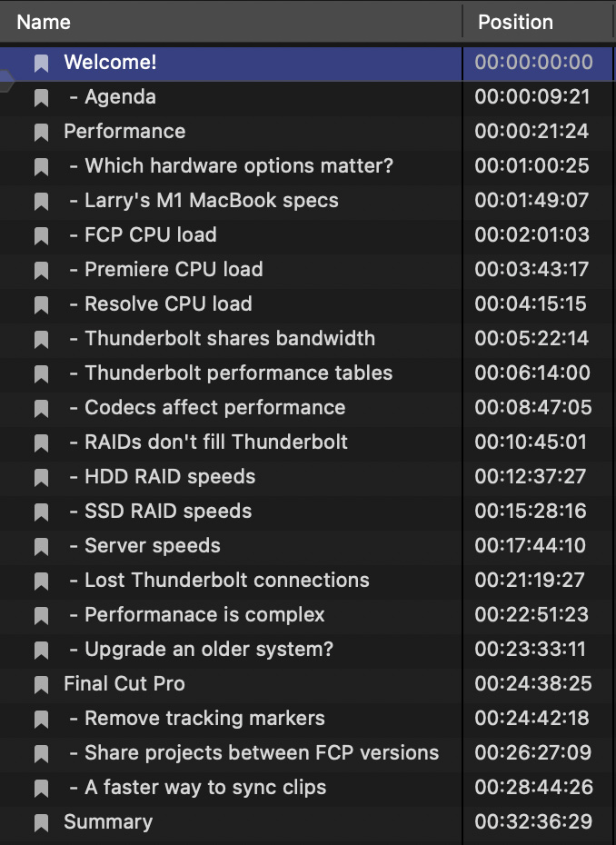This screenshot has height=845, width=616.
Task: Sort markers by the Position column header
Action: click(x=539, y=22)
